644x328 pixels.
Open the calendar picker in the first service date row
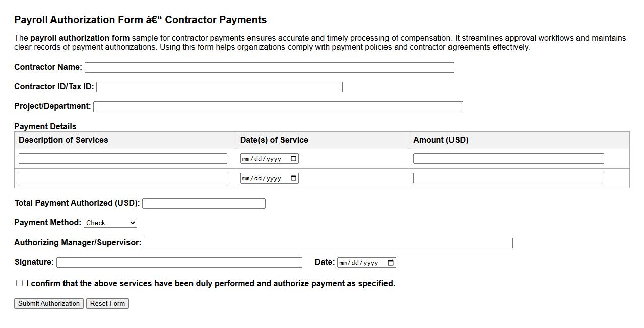[x=294, y=158]
